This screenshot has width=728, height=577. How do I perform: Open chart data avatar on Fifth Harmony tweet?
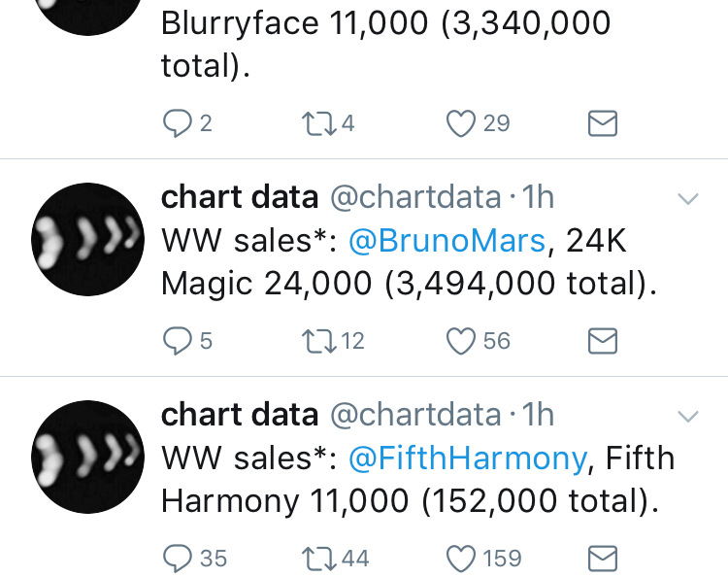coord(87,457)
